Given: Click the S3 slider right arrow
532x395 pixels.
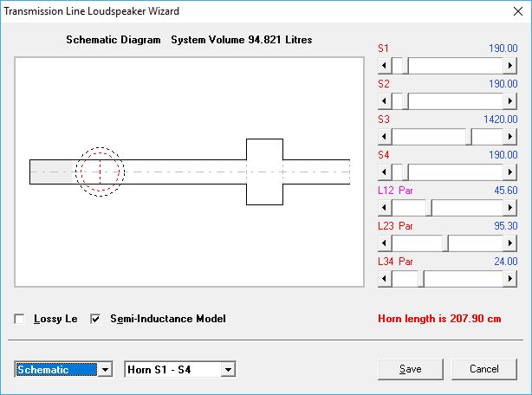Looking at the screenshot, I should point(510,137).
